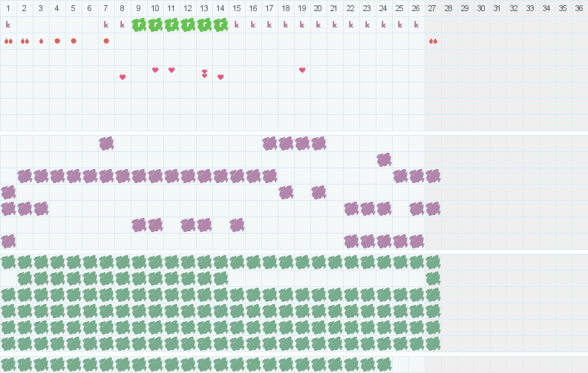The image size is (588, 373).
Task: Select the single blood drop on day 3
Action: (41, 42)
